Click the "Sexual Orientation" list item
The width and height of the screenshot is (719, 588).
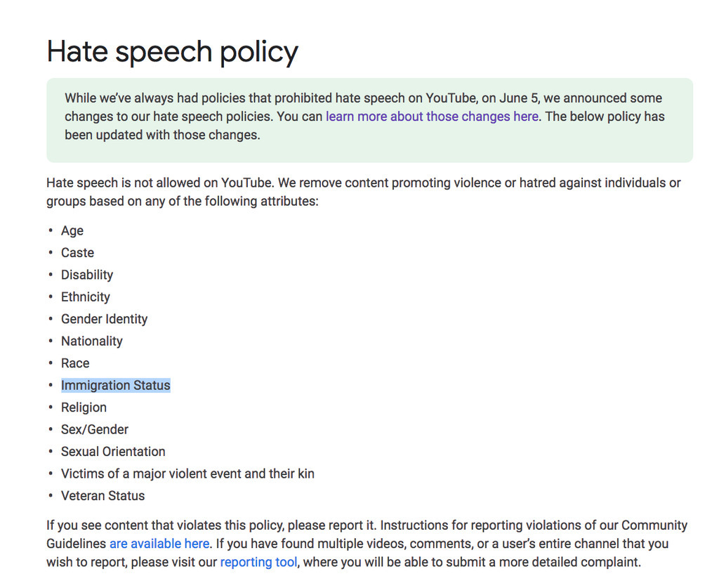(113, 452)
